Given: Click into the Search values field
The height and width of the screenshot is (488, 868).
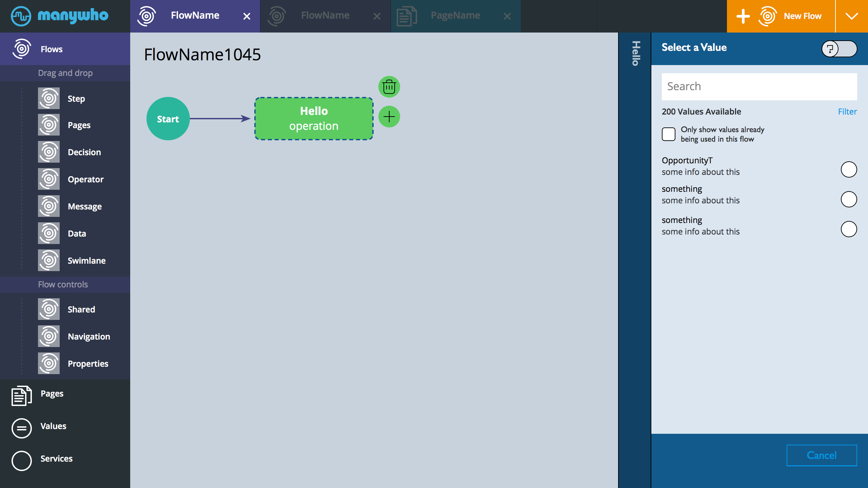Looking at the screenshot, I should coord(759,86).
